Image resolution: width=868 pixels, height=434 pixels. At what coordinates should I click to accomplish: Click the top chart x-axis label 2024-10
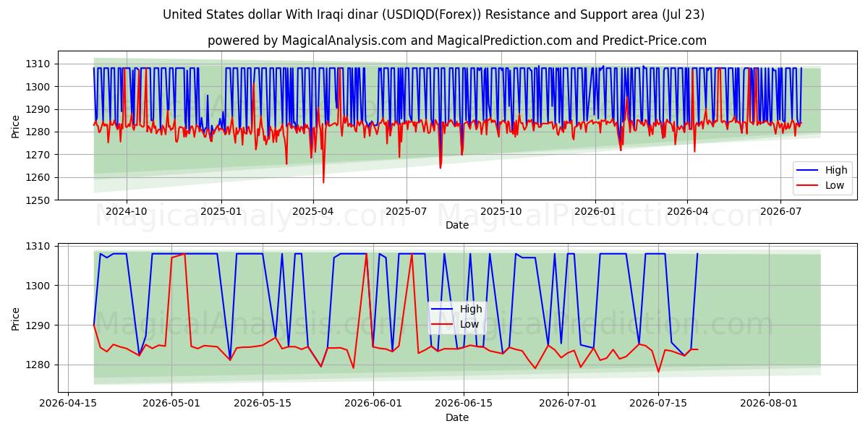(x=127, y=211)
